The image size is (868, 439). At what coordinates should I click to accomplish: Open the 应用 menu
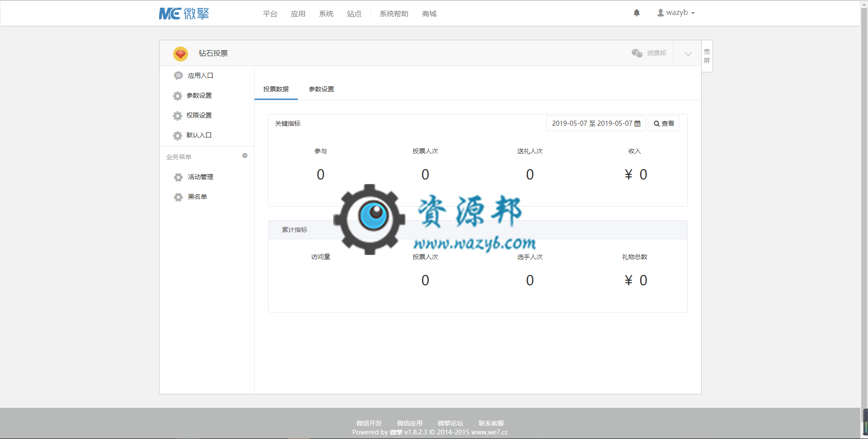[298, 14]
